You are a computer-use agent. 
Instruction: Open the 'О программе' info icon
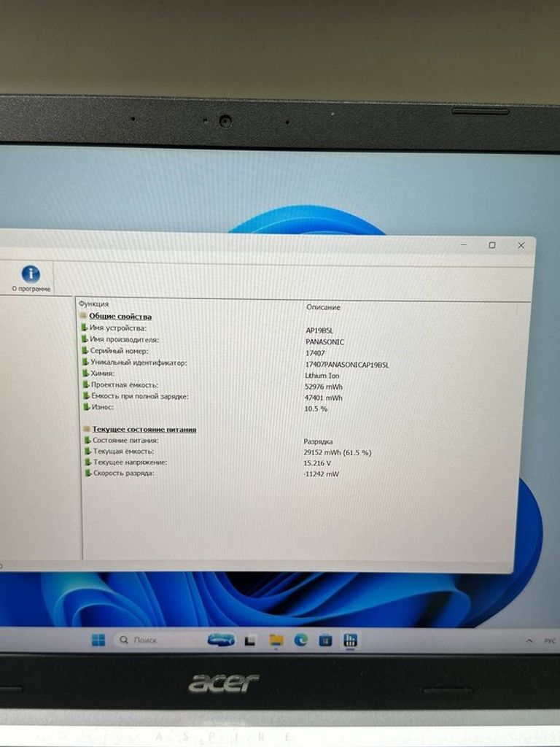pos(31,278)
